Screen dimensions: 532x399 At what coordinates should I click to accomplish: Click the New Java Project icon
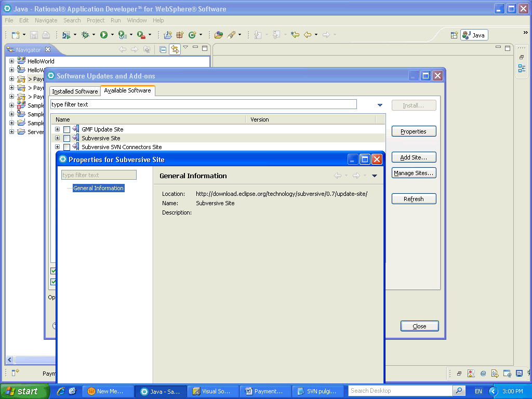pyautogui.click(x=168, y=35)
